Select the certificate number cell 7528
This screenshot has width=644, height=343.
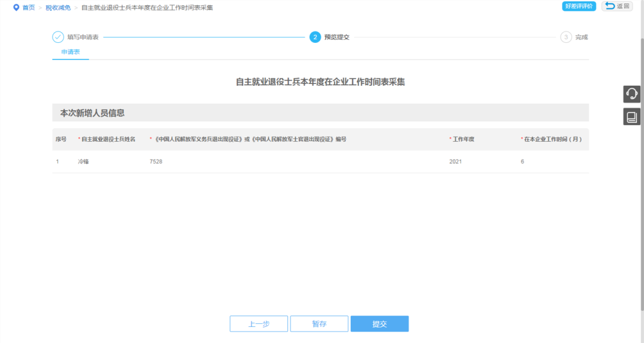[x=156, y=161]
